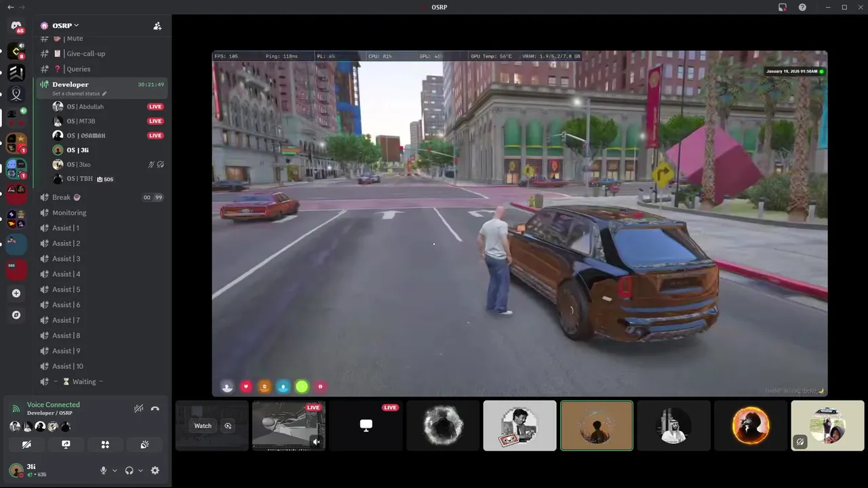Viewport: 868px width, 488px height.
Task: Open the soundboard button
Action: [144, 445]
